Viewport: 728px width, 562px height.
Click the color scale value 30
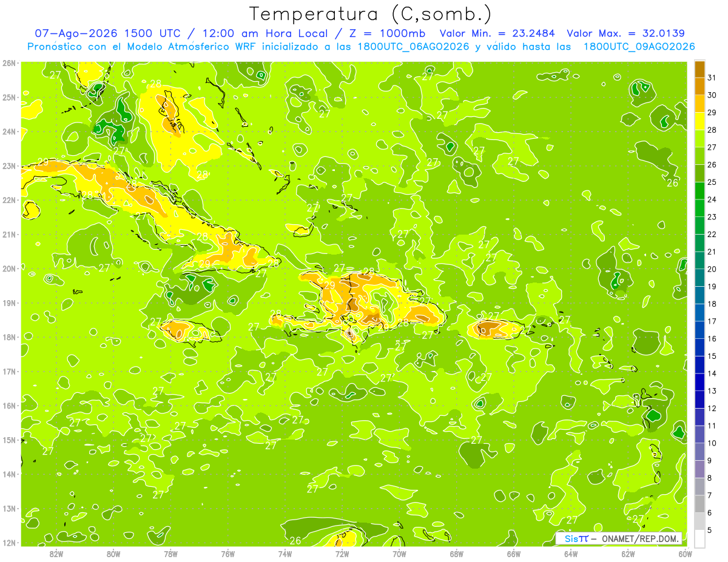click(712, 95)
